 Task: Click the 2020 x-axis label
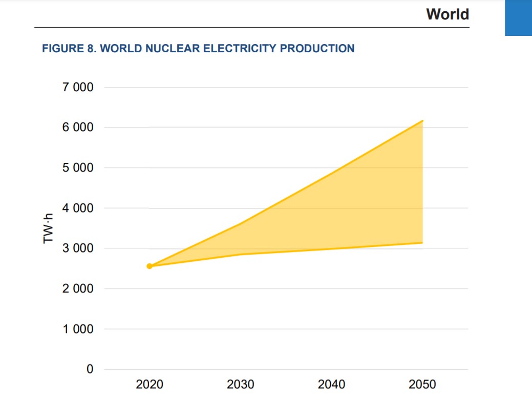(x=150, y=385)
